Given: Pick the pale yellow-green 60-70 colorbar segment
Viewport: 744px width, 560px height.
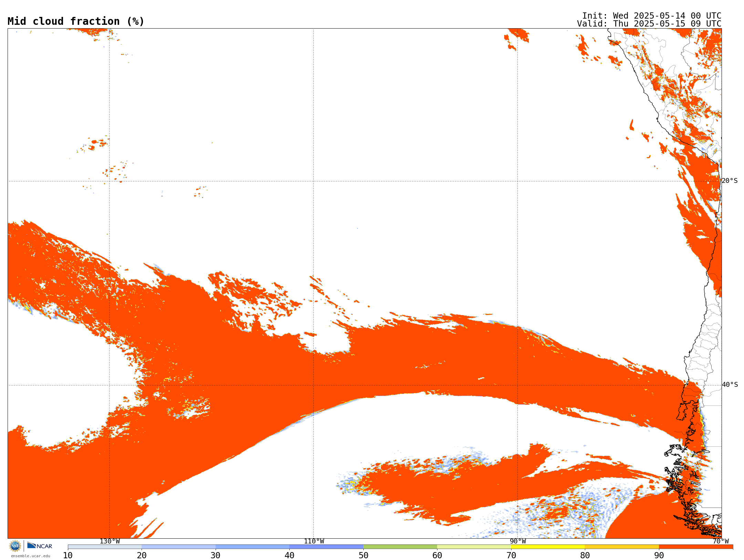Looking at the screenshot, I should tap(474, 547).
